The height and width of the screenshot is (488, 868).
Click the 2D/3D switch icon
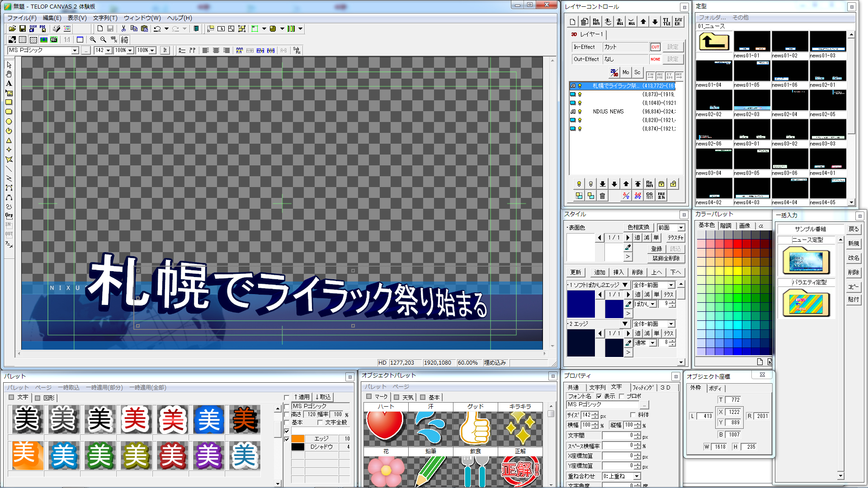[x=613, y=72]
